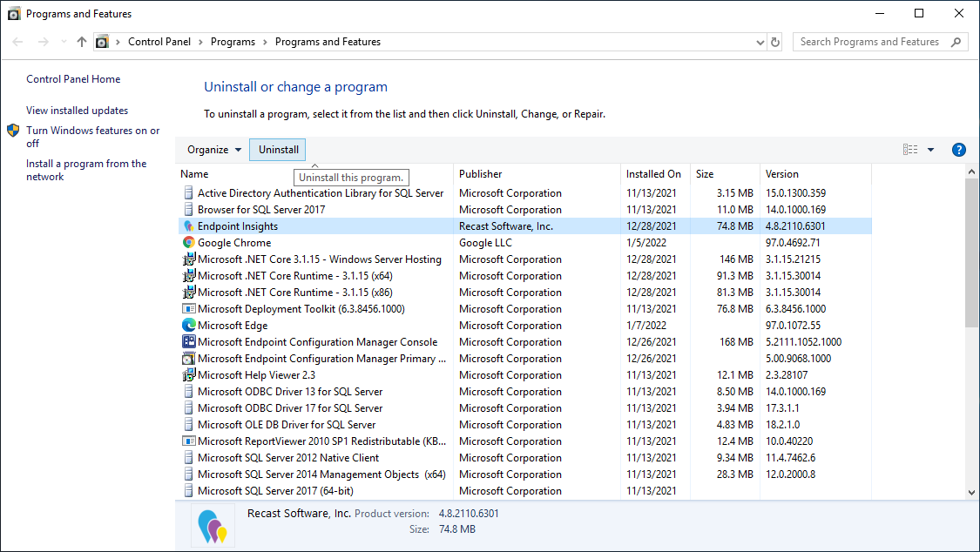The height and width of the screenshot is (552, 980).
Task: Click the scrollbar up arrow
Action: pyautogui.click(x=971, y=172)
